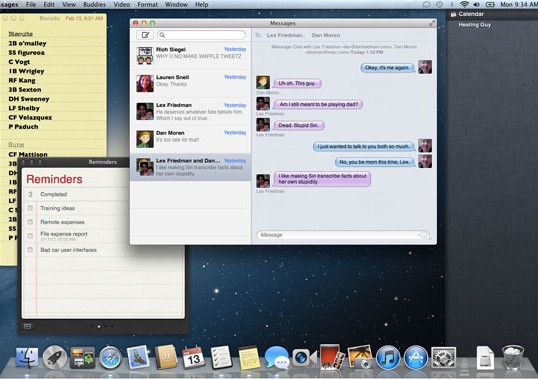Screen dimensions: 538x379
Task: Open Calendar icon showing 13 in Dock
Action: [x=193, y=357]
